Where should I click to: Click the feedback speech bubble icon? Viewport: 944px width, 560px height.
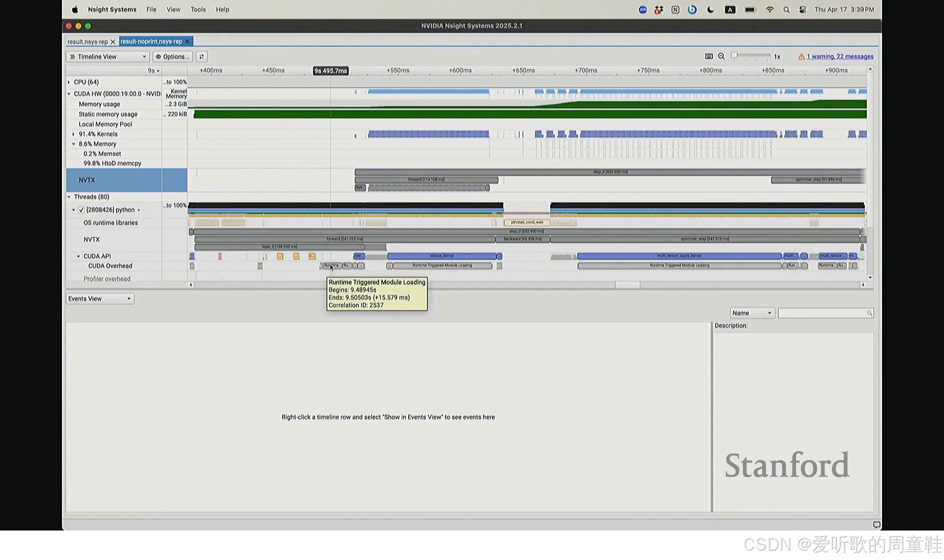click(x=876, y=525)
